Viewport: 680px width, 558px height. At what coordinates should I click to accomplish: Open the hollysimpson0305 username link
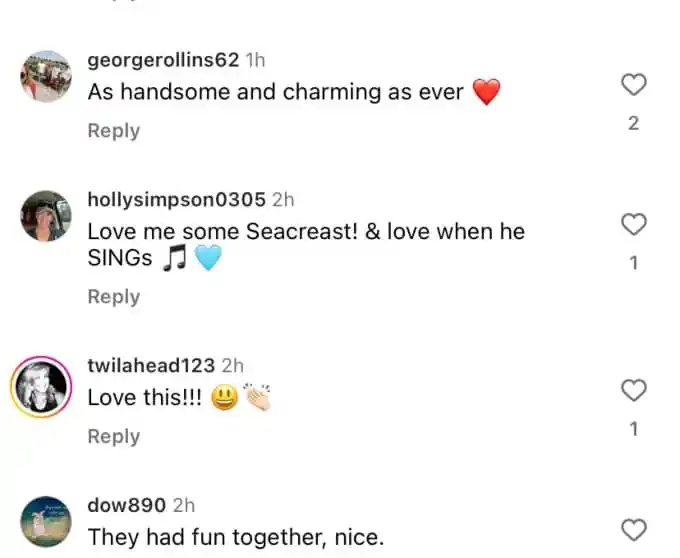pyautogui.click(x=177, y=199)
